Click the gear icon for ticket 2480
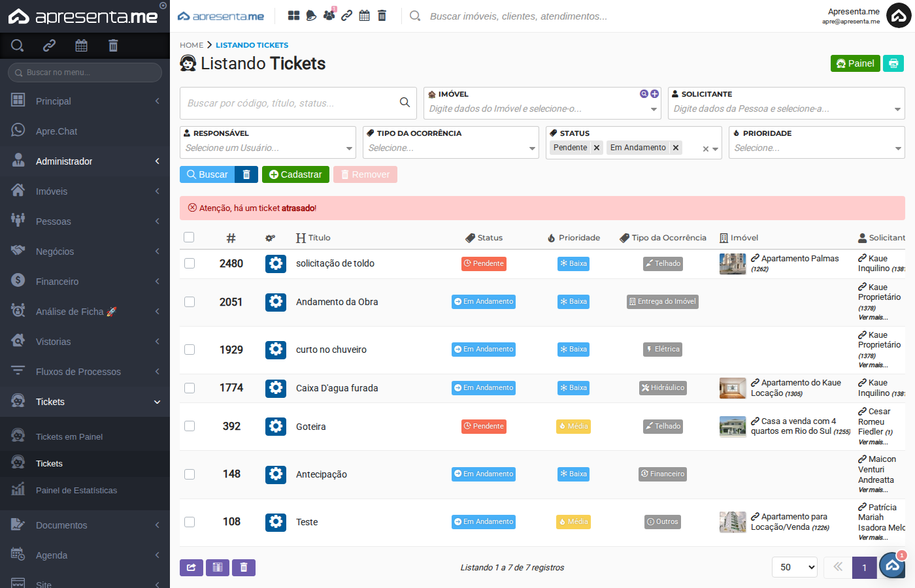This screenshot has height=588, width=915. (x=276, y=264)
